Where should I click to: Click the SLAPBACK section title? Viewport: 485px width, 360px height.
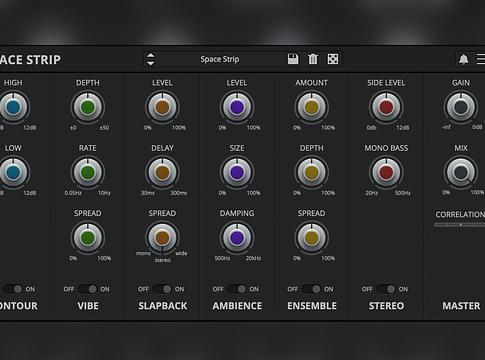pos(163,306)
